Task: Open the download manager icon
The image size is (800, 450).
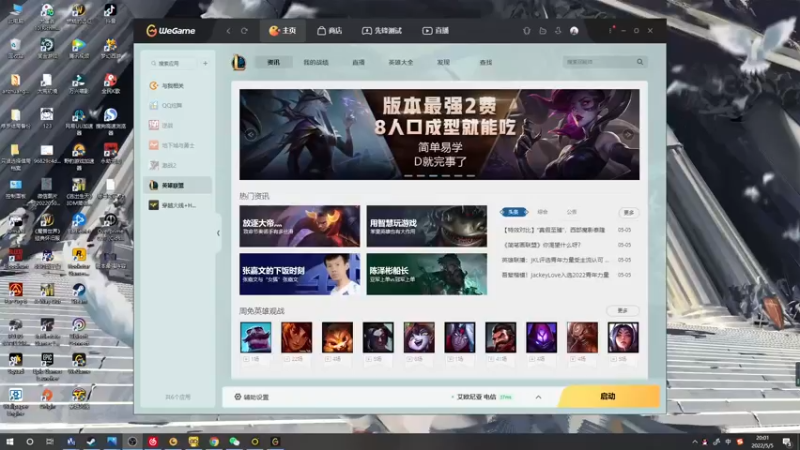Action: point(558,31)
